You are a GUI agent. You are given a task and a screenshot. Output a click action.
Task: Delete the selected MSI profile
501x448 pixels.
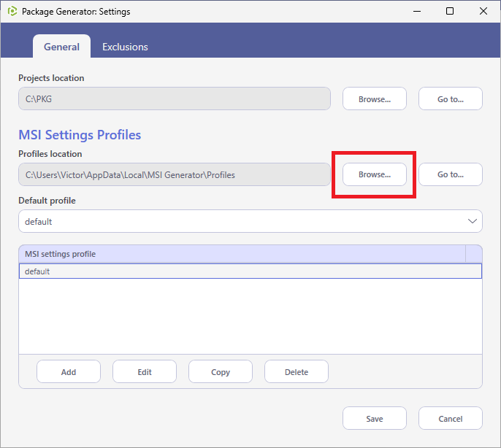coord(297,371)
